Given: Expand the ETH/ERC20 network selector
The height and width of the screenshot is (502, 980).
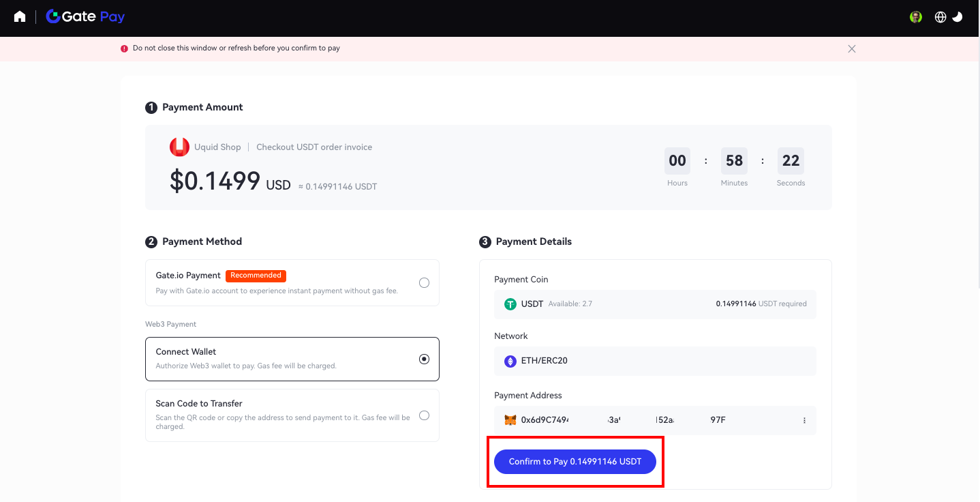Looking at the screenshot, I should click(x=654, y=361).
